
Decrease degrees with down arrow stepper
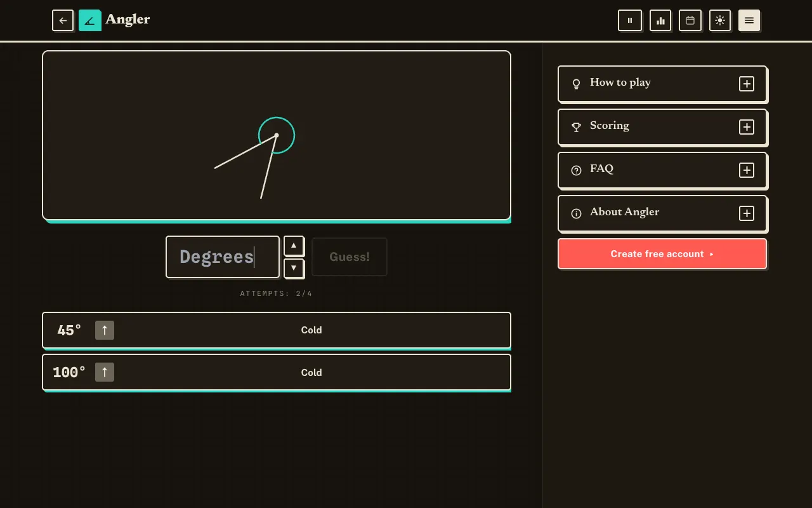294,268
